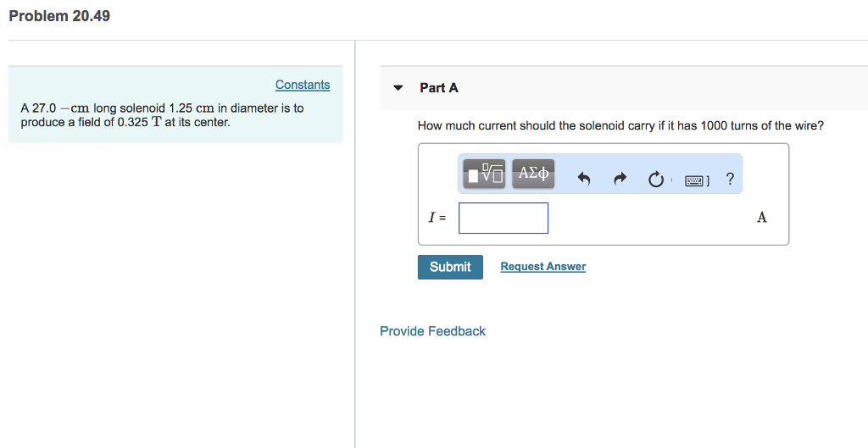This screenshot has width=868, height=448.
Task: Click the "I =" label beside the answer box
Action: [437, 218]
